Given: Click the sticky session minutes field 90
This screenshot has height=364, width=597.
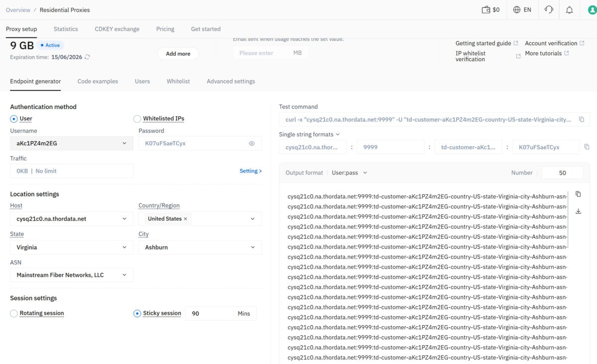Looking at the screenshot, I should (x=209, y=314).
